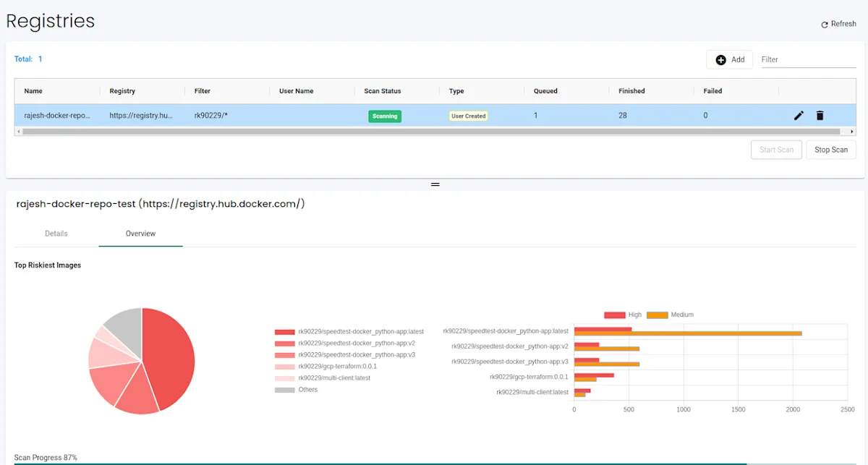Click the Stop Scan button

point(831,150)
